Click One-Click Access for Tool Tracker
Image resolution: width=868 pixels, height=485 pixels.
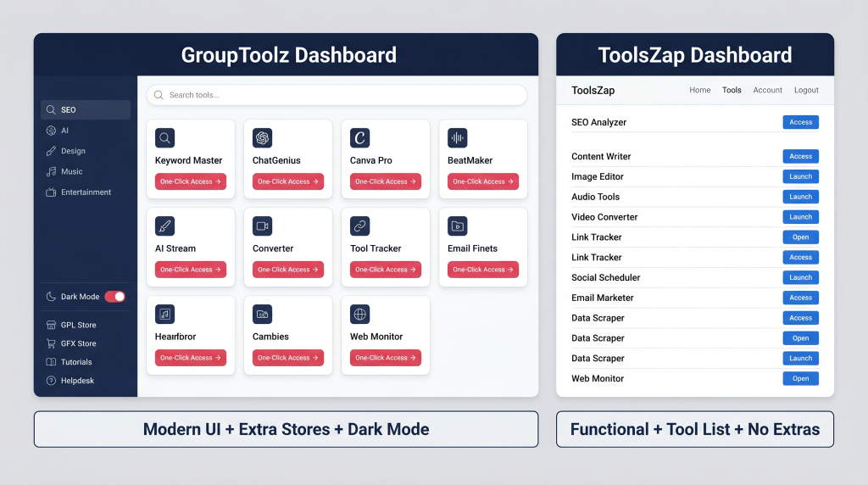(386, 270)
